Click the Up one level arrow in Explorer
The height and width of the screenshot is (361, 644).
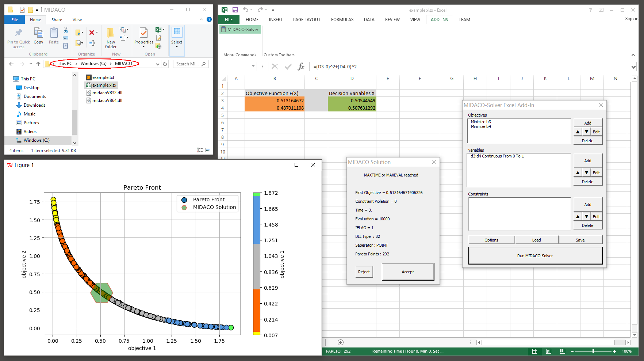click(38, 64)
